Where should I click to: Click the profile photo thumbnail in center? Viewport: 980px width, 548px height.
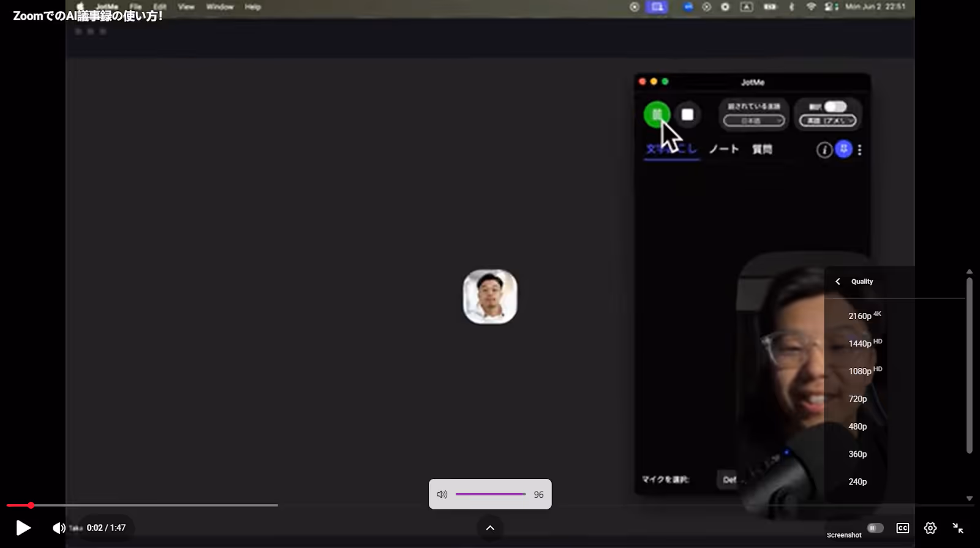[490, 297]
